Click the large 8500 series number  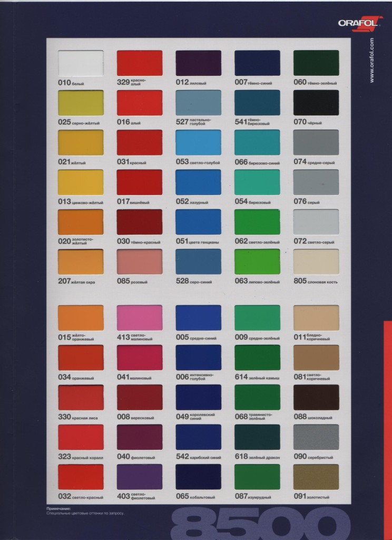tap(262, 523)
